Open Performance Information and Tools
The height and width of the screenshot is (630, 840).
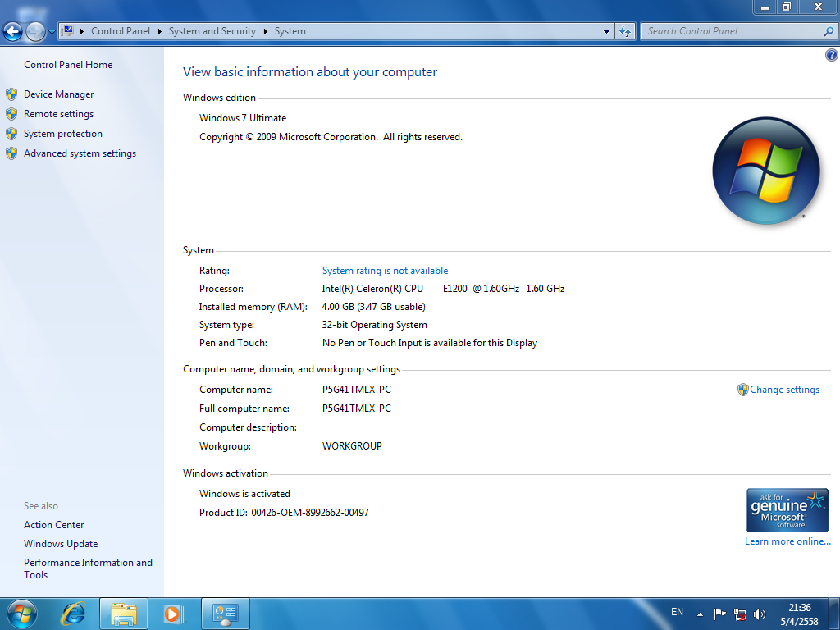coord(88,568)
